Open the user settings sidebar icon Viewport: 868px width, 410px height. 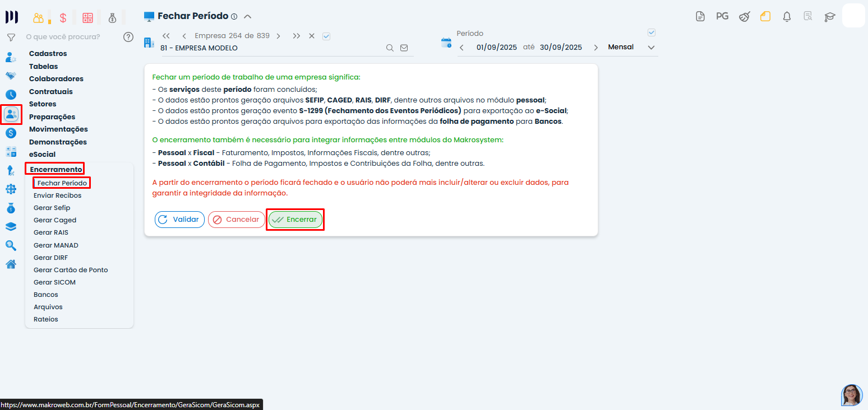(11, 57)
